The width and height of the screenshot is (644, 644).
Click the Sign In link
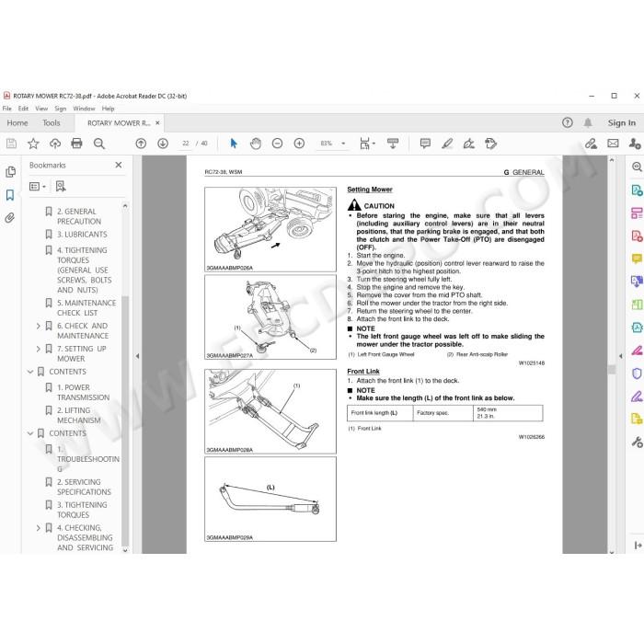click(621, 122)
